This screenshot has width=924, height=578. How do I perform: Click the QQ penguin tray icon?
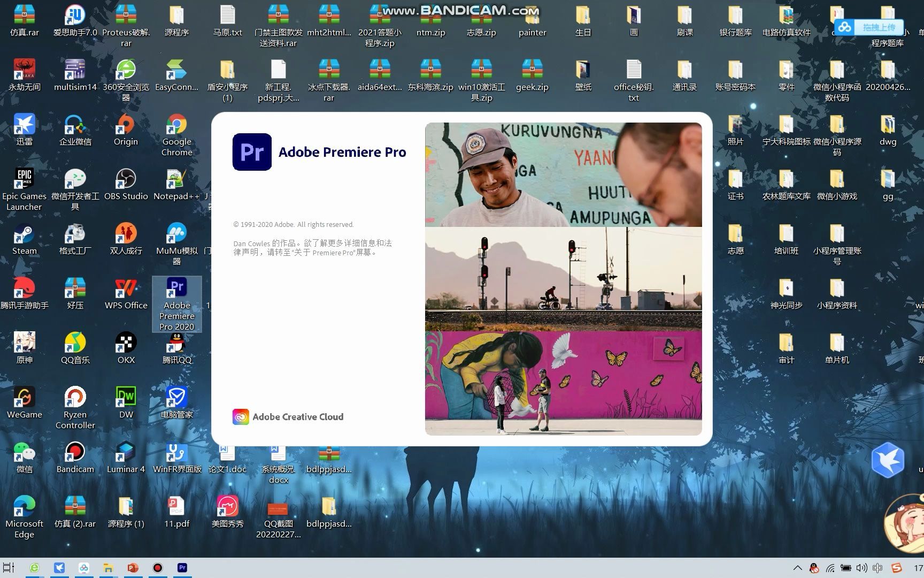pos(814,568)
